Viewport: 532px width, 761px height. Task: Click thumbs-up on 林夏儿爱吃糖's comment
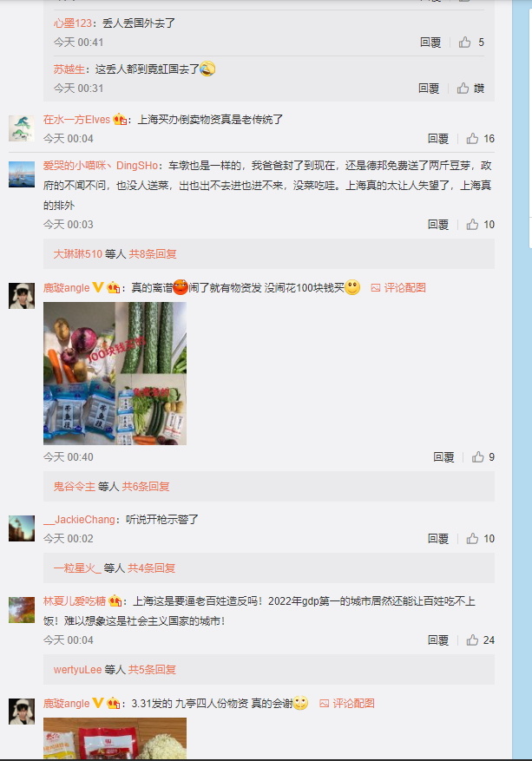[472, 640]
